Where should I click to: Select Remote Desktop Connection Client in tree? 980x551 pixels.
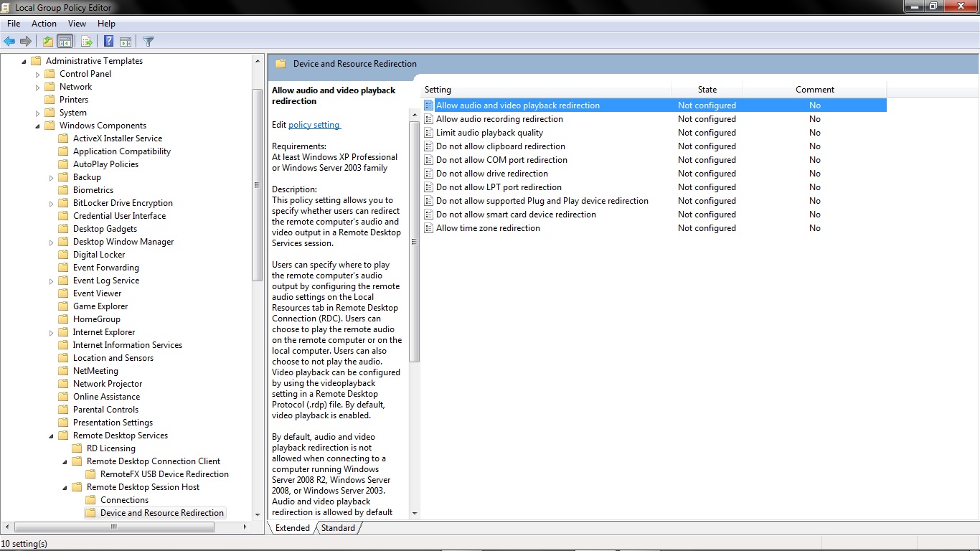pos(154,461)
